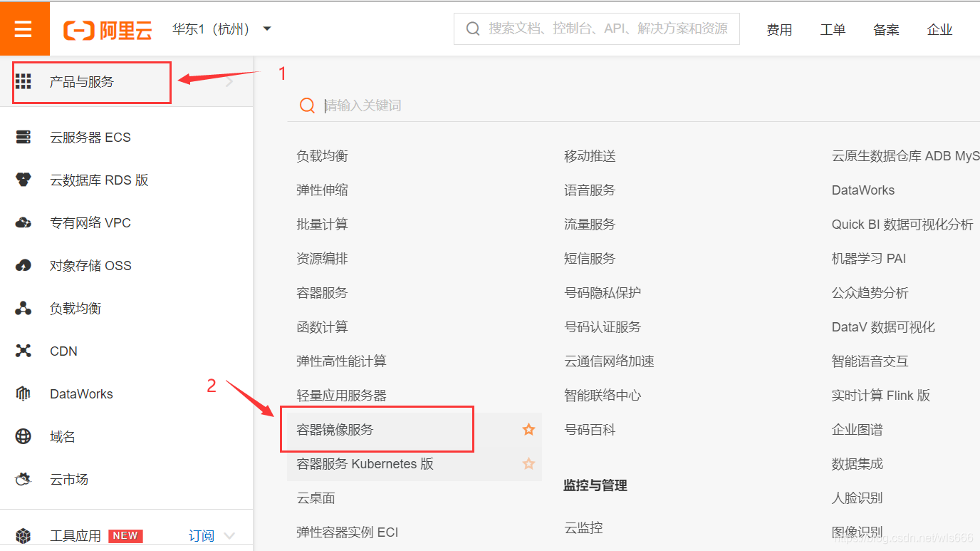This screenshot has width=980, height=551.
Task: Open 负载均衡 in the product list
Action: coord(322,156)
